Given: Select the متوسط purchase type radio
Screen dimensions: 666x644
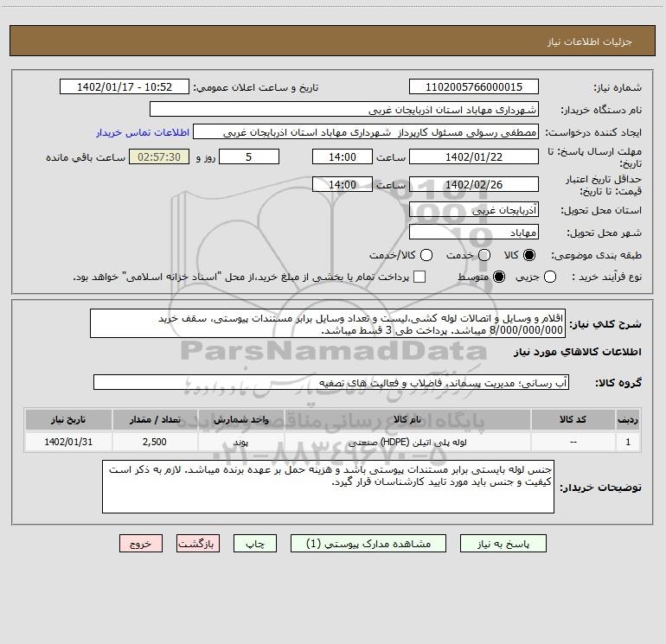Looking at the screenshot, I should [x=499, y=277].
